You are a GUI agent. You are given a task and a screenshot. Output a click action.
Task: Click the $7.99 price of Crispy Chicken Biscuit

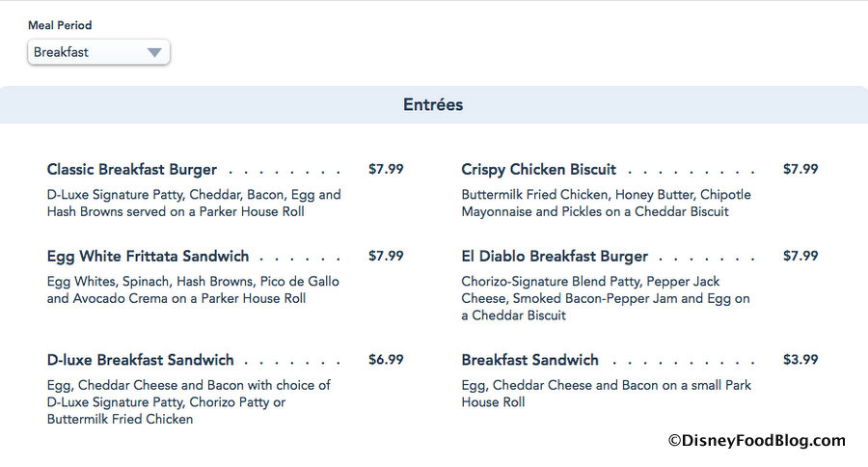800,170
